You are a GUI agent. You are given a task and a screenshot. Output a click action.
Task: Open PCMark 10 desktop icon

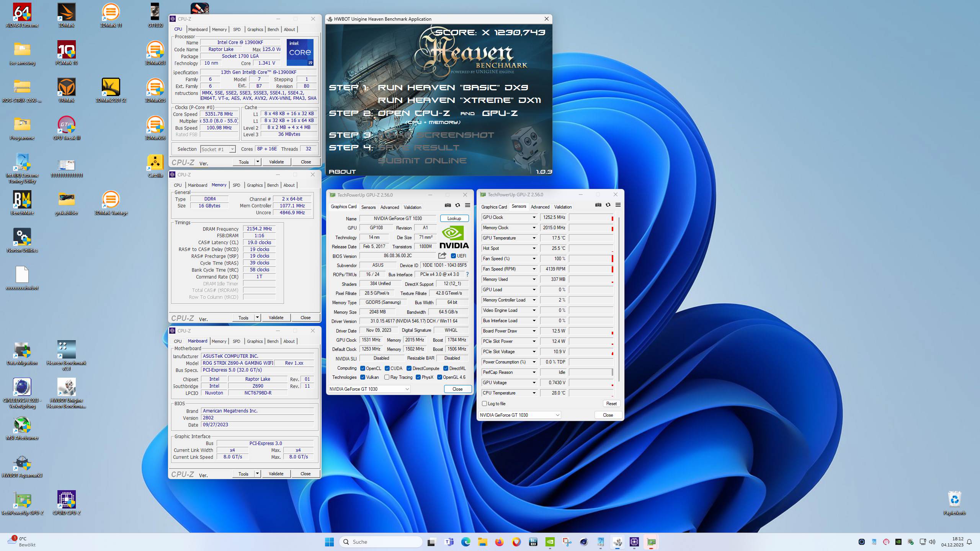point(66,53)
